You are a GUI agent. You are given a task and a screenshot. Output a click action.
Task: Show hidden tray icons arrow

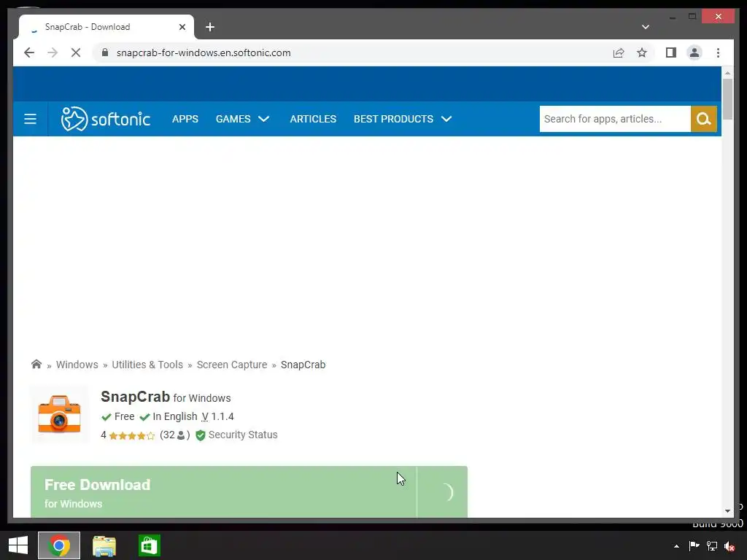coord(676,546)
